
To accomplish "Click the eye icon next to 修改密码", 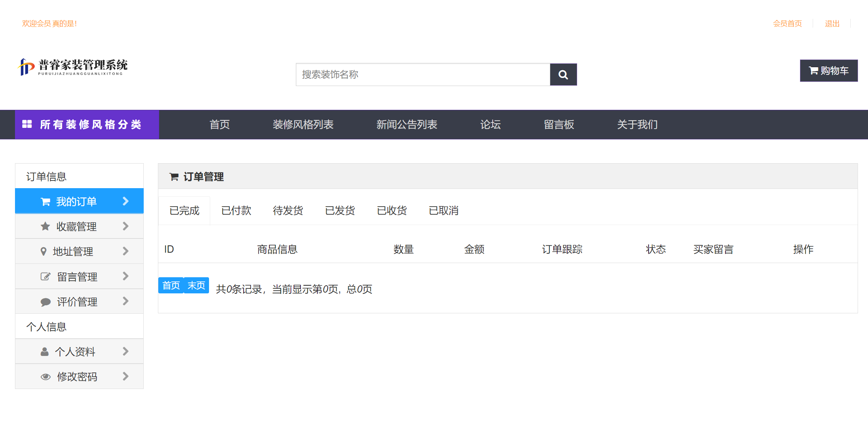I will [x=45, y=376].
